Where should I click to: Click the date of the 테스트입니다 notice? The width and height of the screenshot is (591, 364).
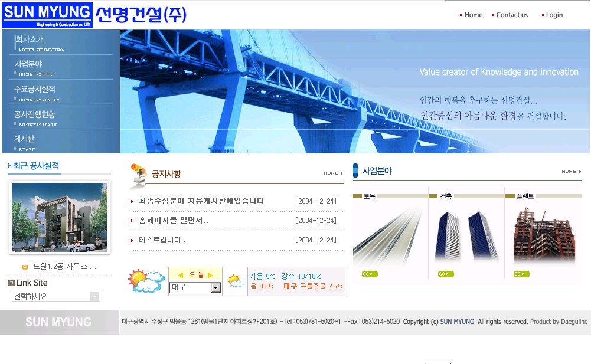(x=316, y=240)
